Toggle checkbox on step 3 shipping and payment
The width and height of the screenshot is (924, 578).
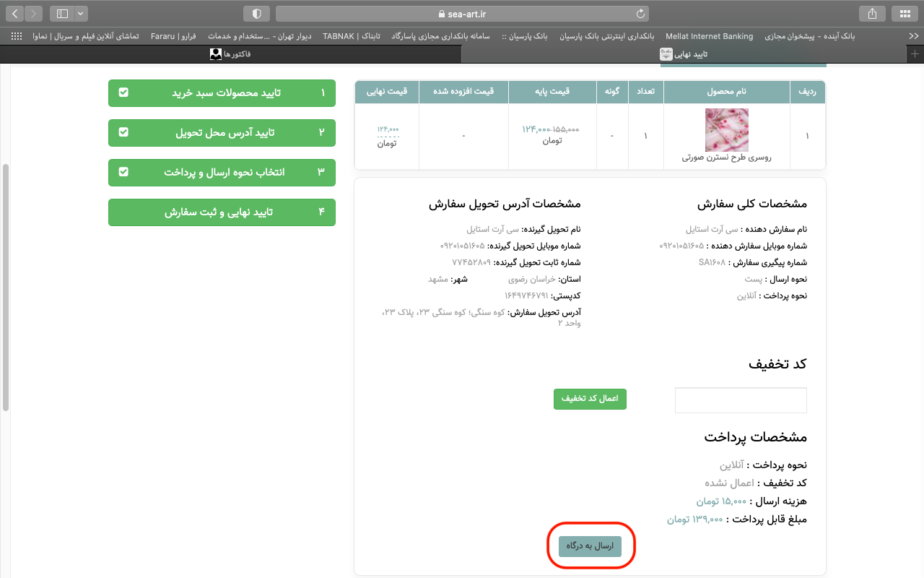[x=123, y=172]
